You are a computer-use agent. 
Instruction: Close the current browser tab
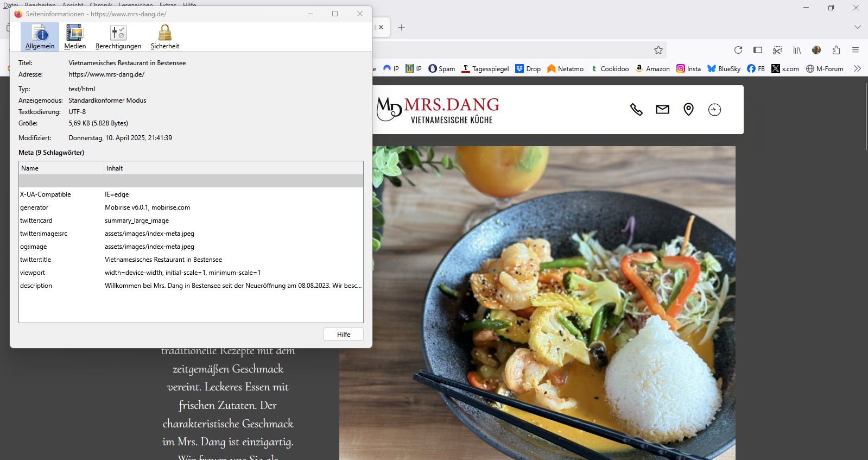tap(381, 27)
